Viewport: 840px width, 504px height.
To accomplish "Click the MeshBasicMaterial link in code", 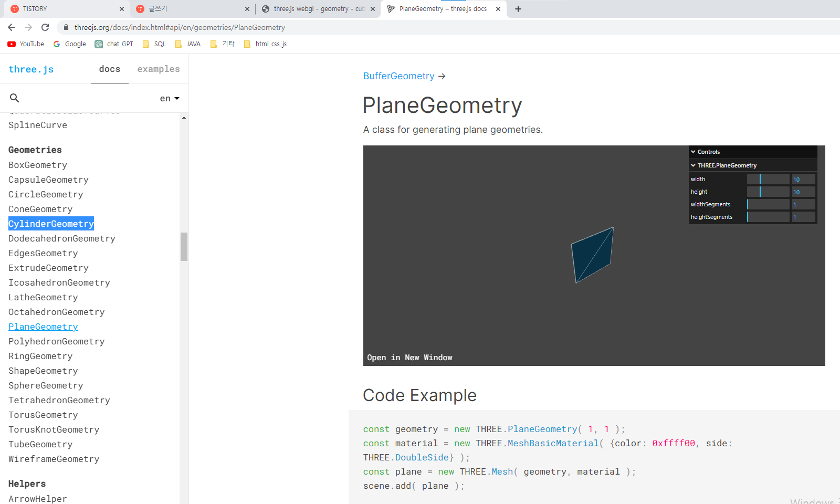I will (x=553, y=443).
